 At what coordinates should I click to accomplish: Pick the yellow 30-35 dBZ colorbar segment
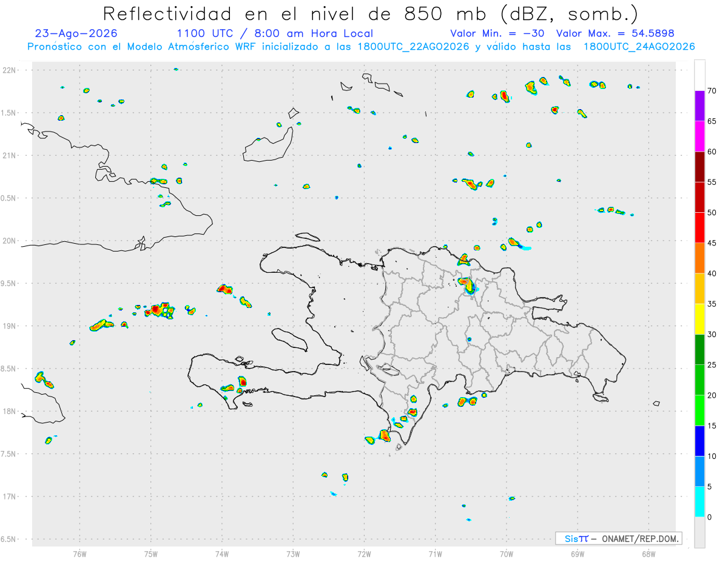[699, 319]
